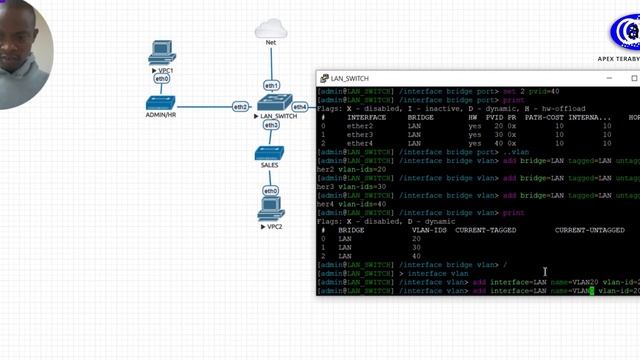Click the 'interface vlan' command text
640x360 pixels.
point(438,273)
